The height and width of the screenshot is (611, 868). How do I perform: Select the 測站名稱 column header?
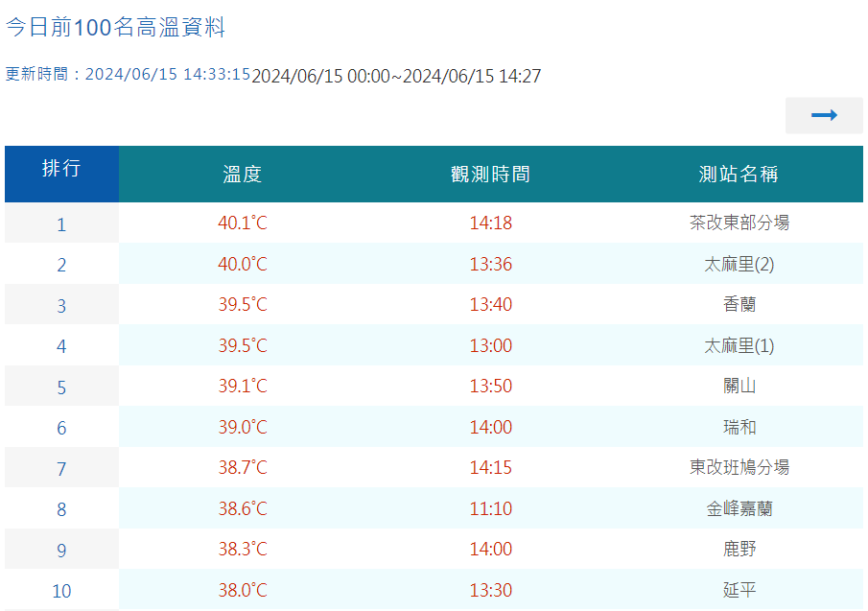pyautogui.click(x=739, y=175)
